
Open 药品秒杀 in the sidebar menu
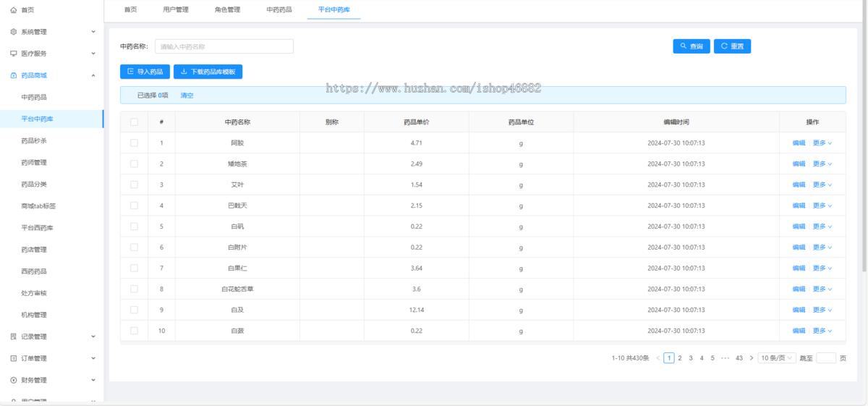(x=34, y=140)
